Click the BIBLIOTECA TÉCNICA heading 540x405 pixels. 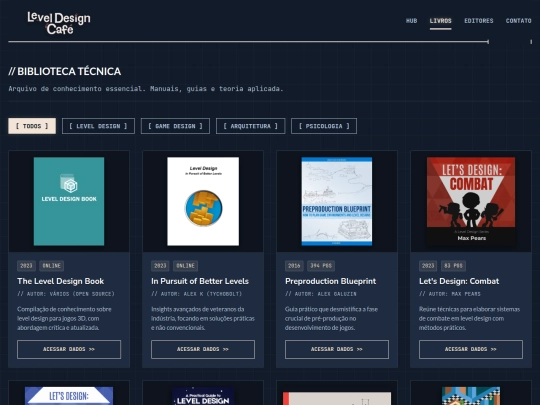coord(65,71)
